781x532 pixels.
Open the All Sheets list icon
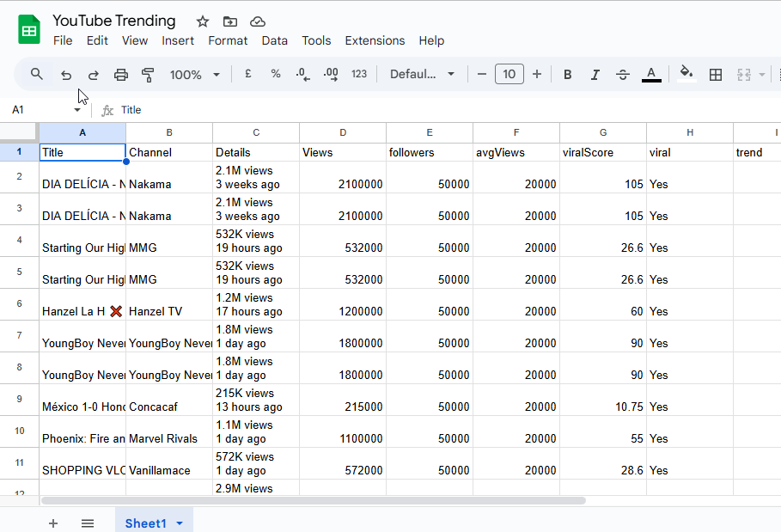(x=88, y=523)
